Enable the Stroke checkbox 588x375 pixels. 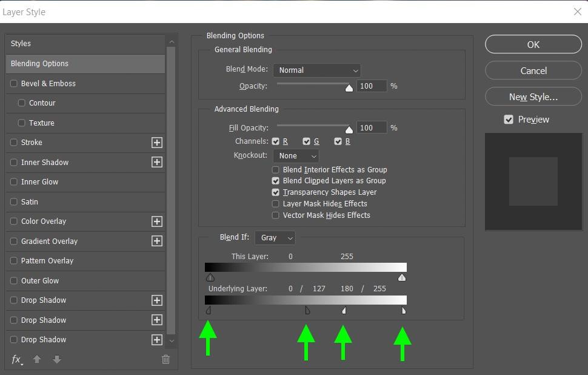pos(14,142)
